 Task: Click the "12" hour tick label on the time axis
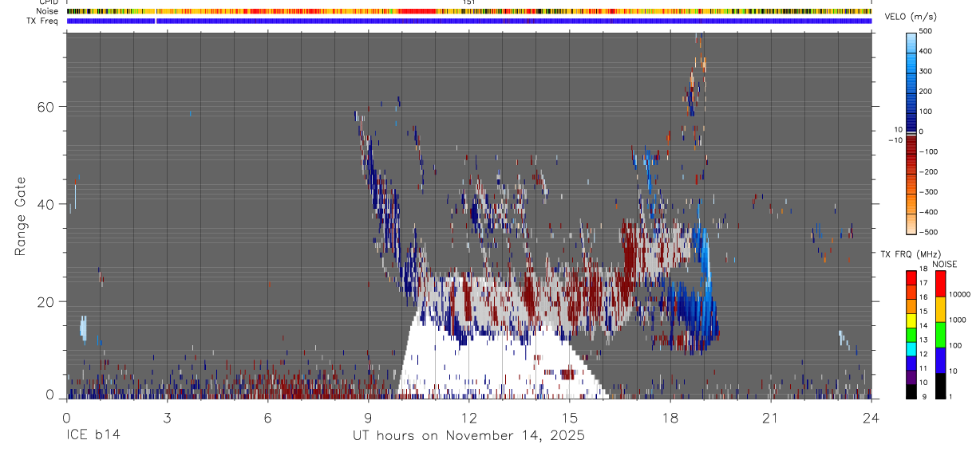coord(468,418)
